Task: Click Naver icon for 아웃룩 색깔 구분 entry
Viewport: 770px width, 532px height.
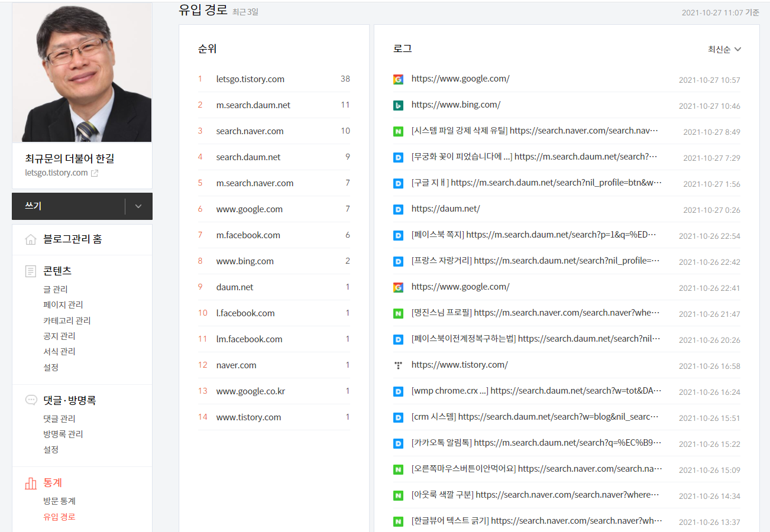Action: [398, 495]
